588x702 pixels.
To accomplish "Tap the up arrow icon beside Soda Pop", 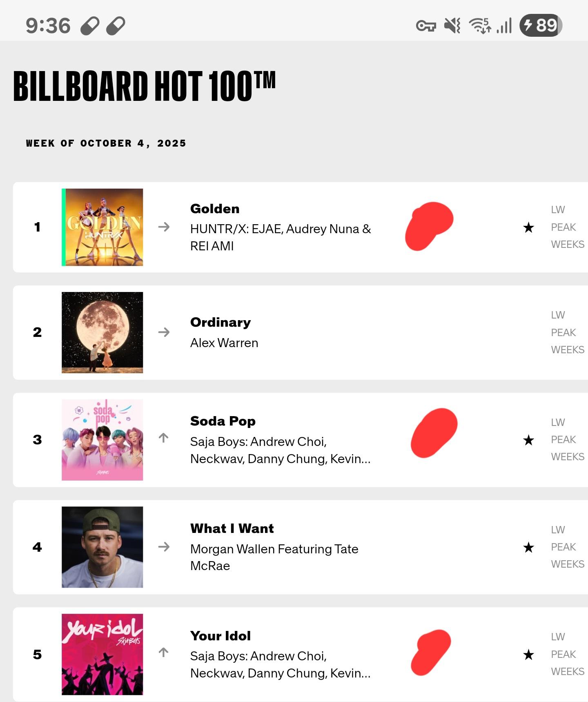I will coord(164,438).
